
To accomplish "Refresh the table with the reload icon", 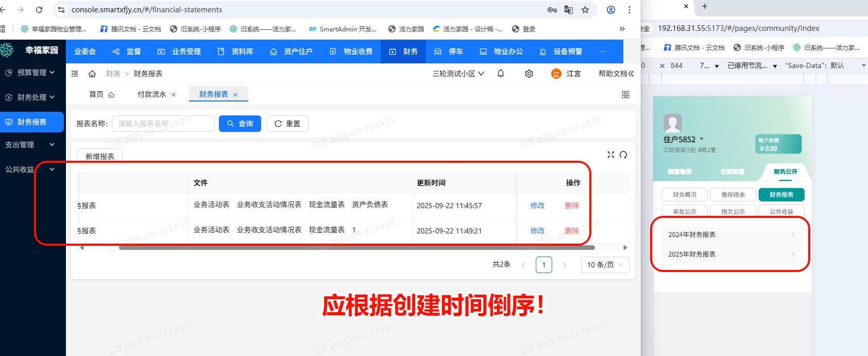I will 623,155.
